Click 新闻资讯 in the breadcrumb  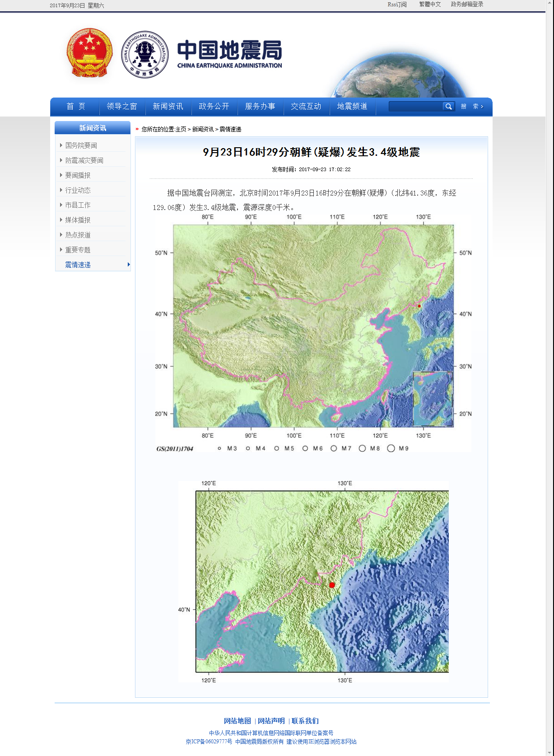[203, 129]
